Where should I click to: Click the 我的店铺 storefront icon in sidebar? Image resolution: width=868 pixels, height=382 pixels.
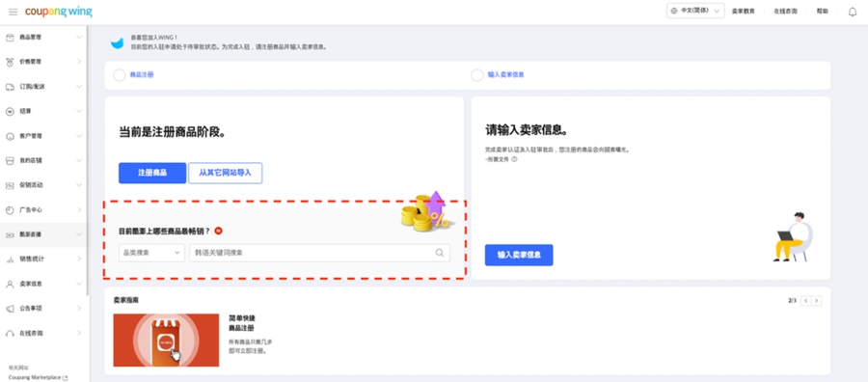10,160
